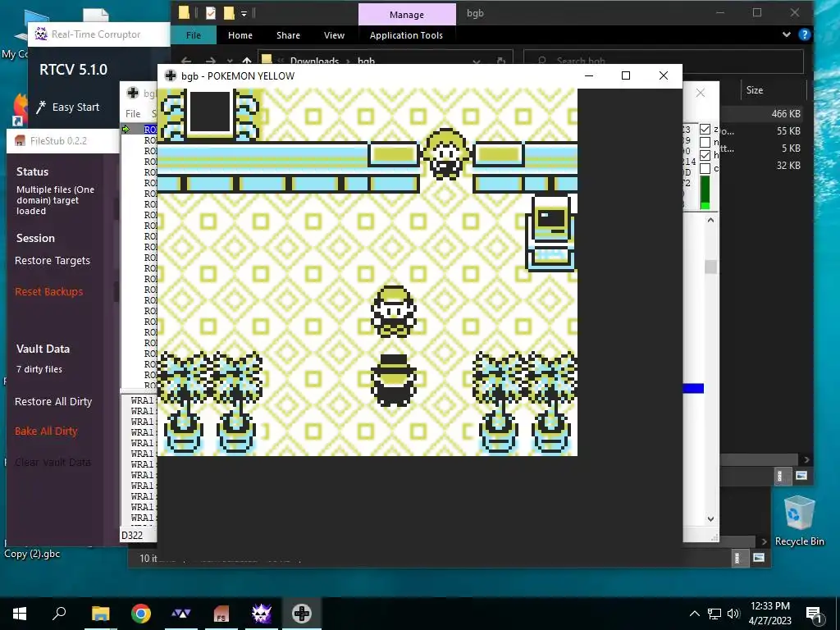Switch to the View ribbon tab
Screen dimensions: 840x630
pos(335,35)
